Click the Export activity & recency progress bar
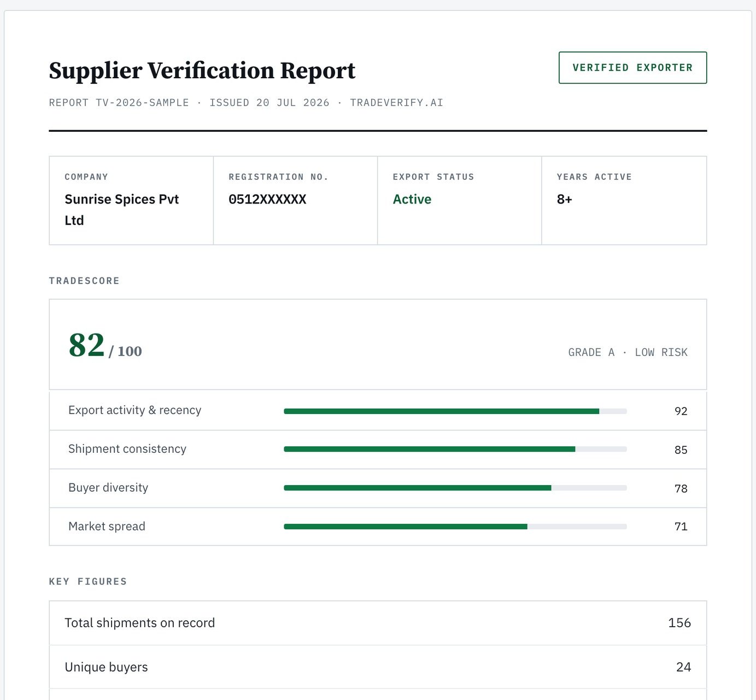Viewport: 756px width, 700px height. (x=455, y=411)
